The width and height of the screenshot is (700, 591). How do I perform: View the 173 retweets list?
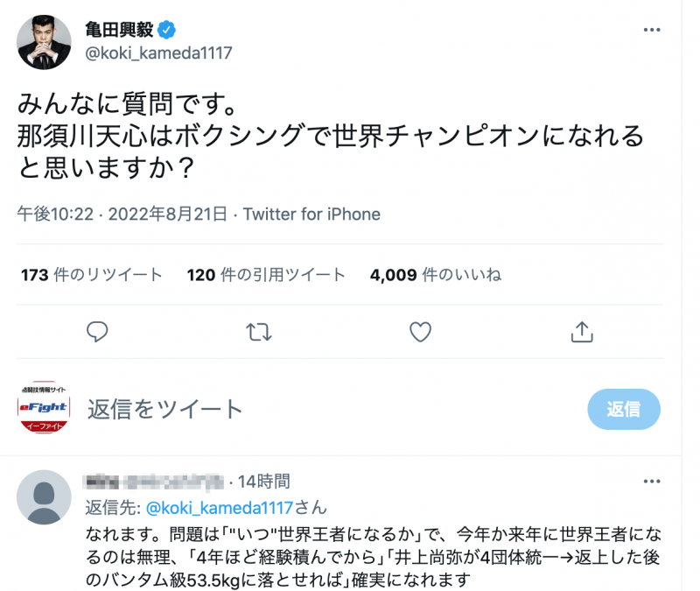92,275
